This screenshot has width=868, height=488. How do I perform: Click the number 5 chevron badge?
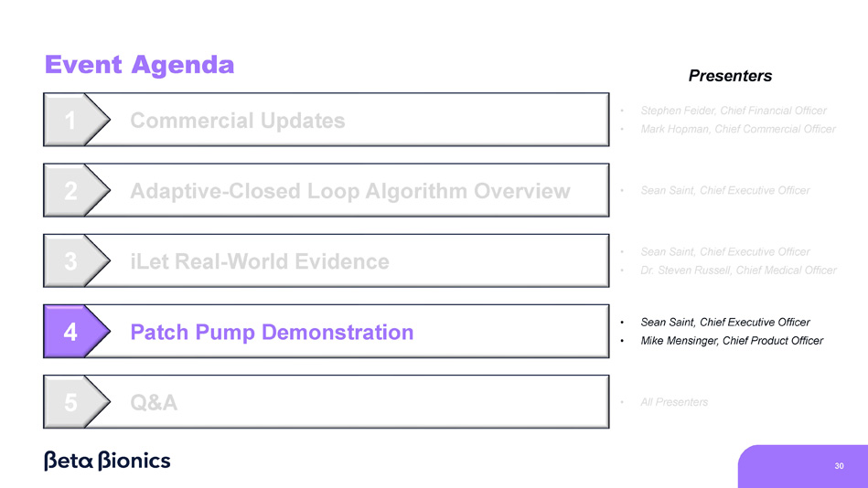pos(71,402)
